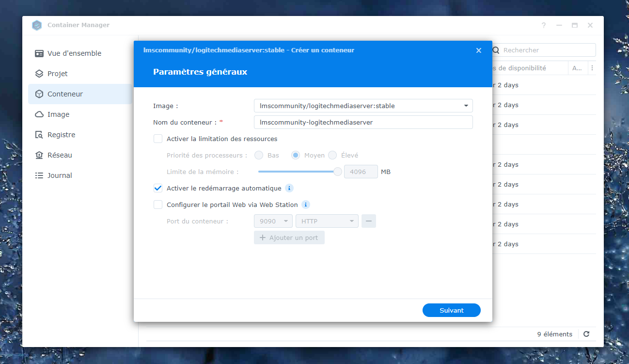Image resolution: width=629 pixels, height=364 pixels.
Task: Close the Créer un conteneur dialog
Action: point(479,50)
